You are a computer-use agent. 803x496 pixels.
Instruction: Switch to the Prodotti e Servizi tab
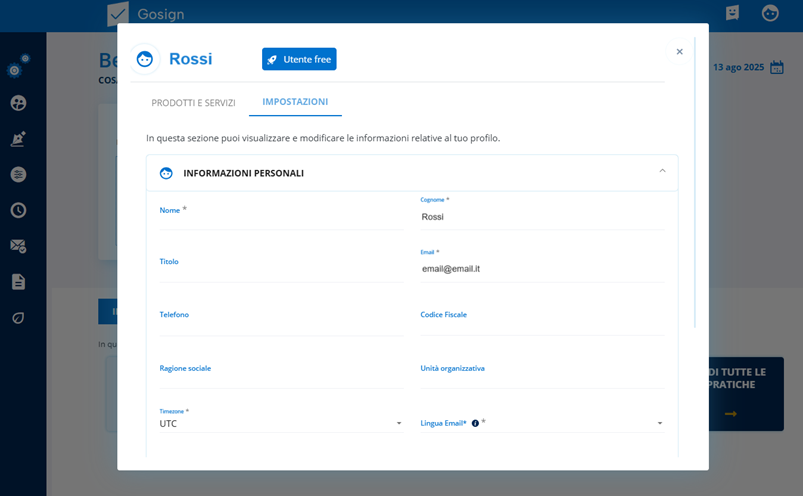pyautogui.click(x=193, y=103)
